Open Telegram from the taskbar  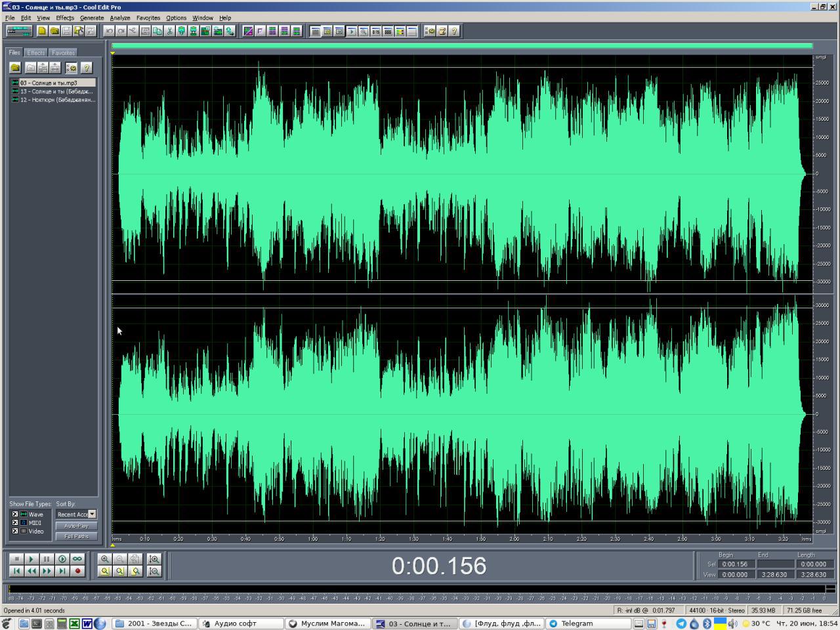(x=588, y=623)
